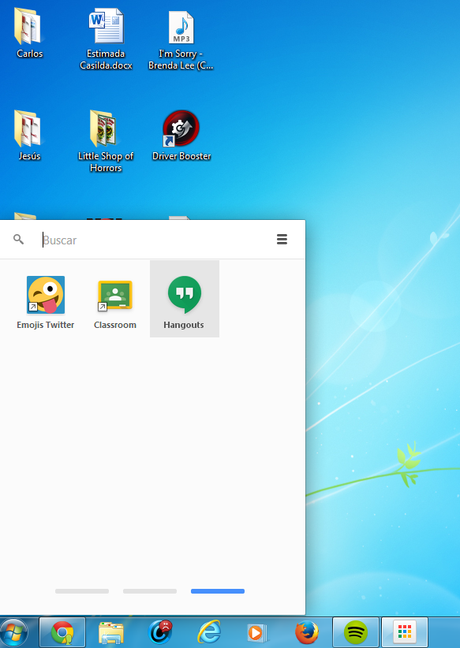Open the blue swirl sad-face taskbar app

(160, 632)
